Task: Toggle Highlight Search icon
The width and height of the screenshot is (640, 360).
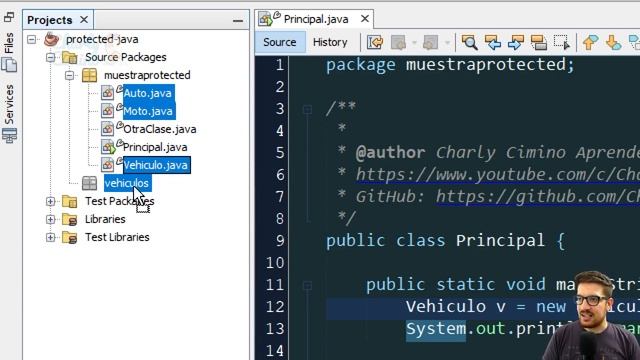Action: pyautogui.click(x=539, y=42)
